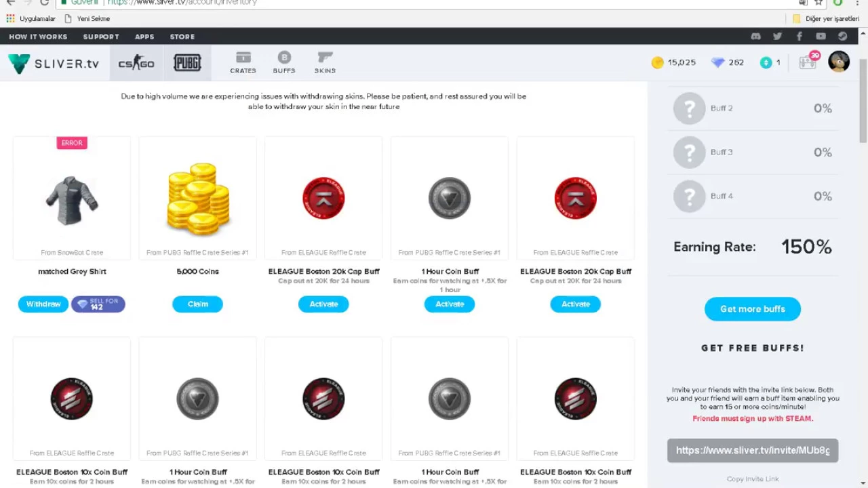Click Get more buffs button
Screen dimensions: 868x488
coord(753,309)
